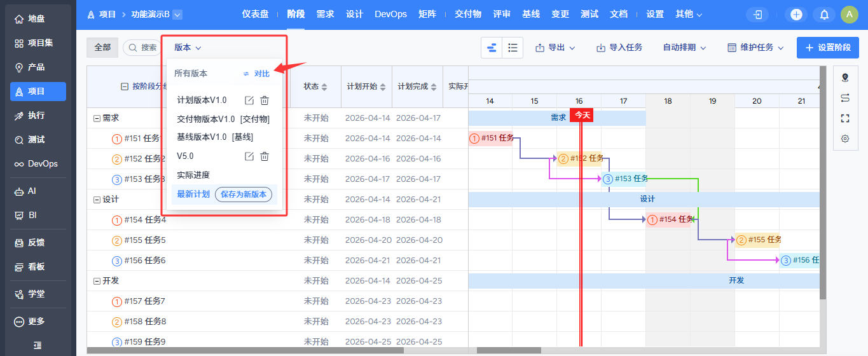Viewport: 868px width, 356px height.
Task: Open the 版本 dropdown
Action: (x=188, y=48)
